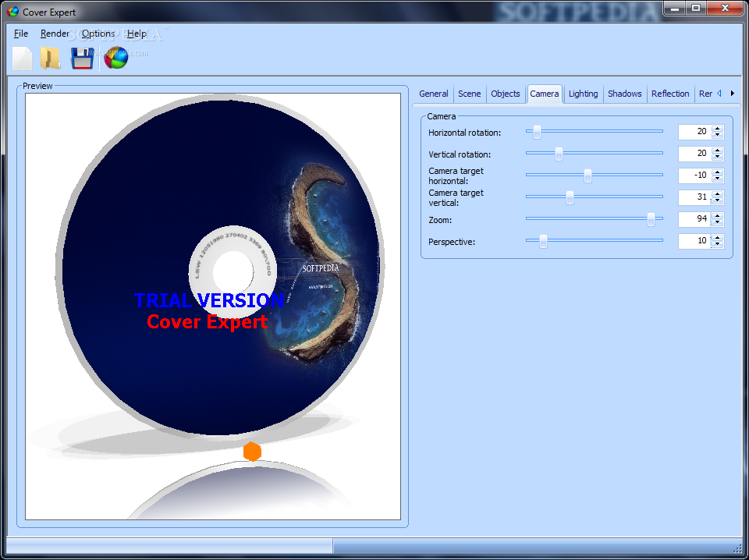Viewport: 749px width, 560px height.
Task: Increase Zoom with up spinner
Action: click(x=717, y=216)
